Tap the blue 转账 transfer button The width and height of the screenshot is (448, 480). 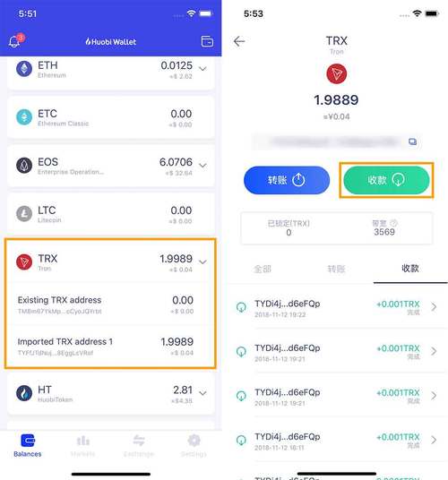tap(287, 180)
